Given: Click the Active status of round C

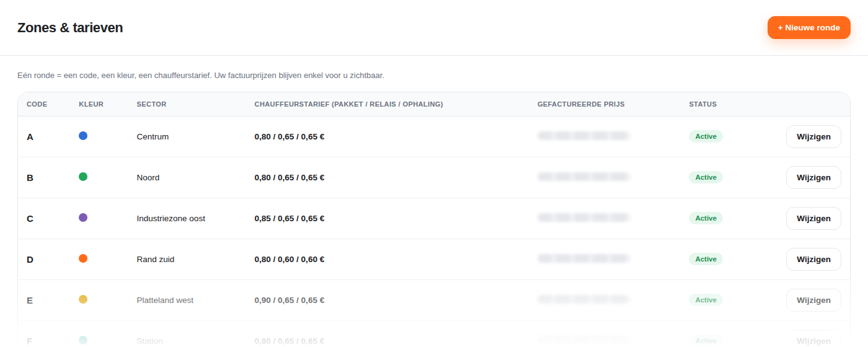Looking at the screenshot, I should click(706, 218).
